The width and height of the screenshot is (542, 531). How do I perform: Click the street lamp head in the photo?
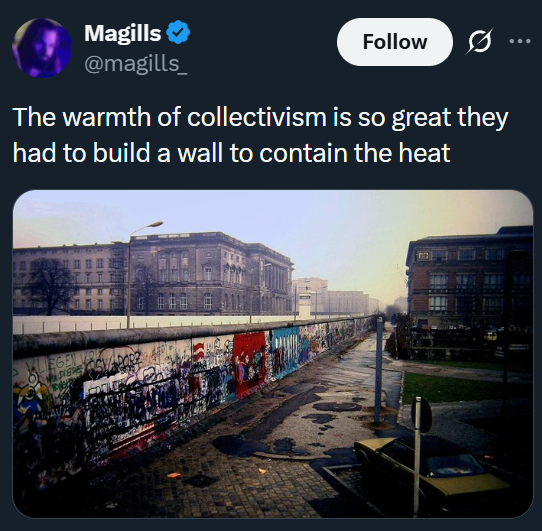[x=150, y=226]
